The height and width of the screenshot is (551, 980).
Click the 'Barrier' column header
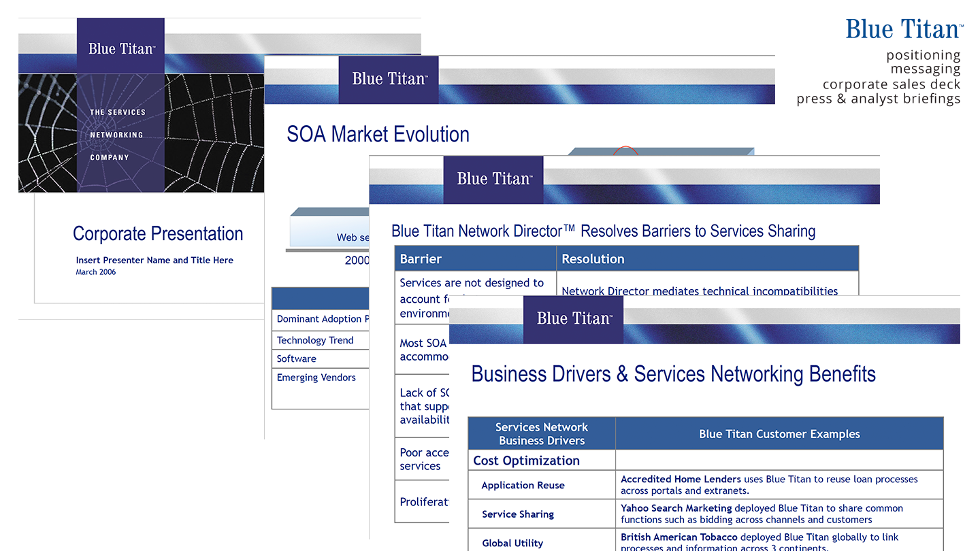click(x=476, y=259)
